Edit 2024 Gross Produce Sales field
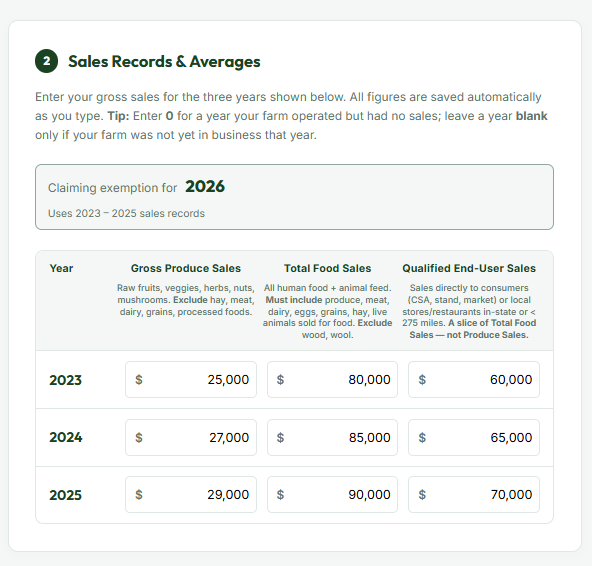 191,437
